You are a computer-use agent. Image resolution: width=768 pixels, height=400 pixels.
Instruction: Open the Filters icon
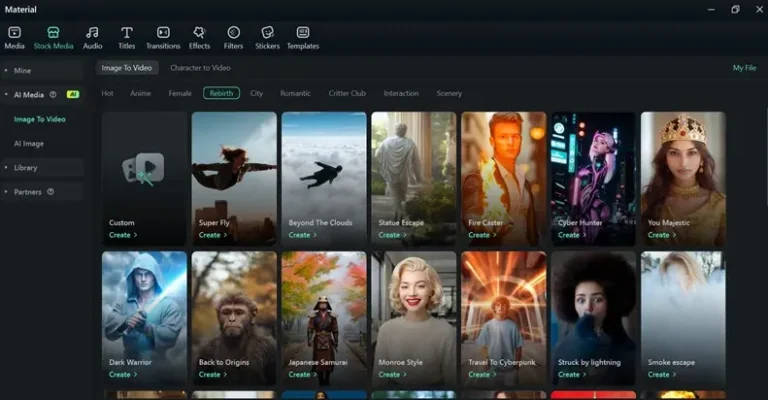233,32
